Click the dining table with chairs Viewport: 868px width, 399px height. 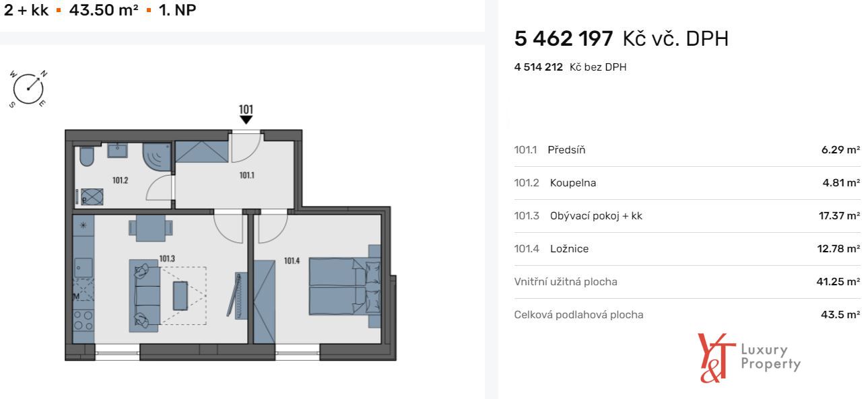150,227
